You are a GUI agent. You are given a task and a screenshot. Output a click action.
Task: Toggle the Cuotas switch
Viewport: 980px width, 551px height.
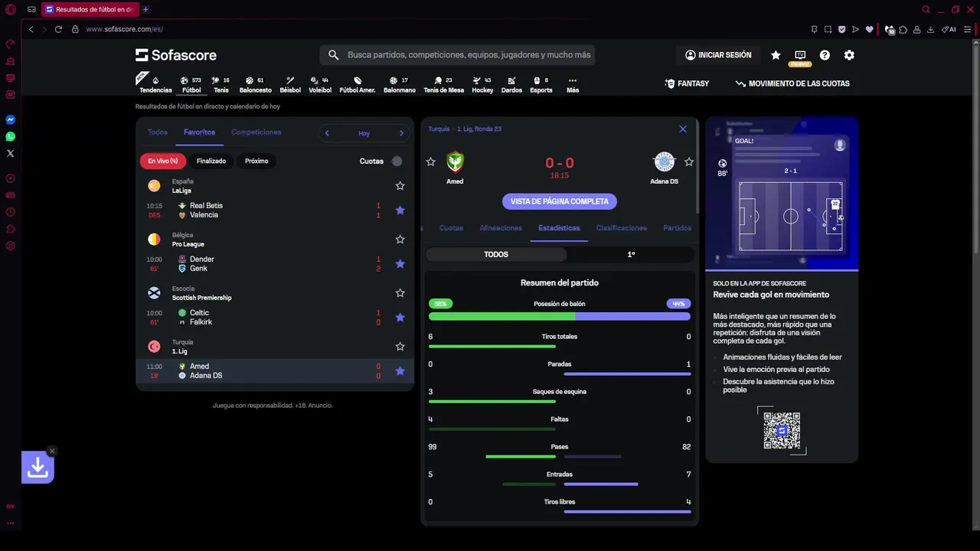click(397, 161)
